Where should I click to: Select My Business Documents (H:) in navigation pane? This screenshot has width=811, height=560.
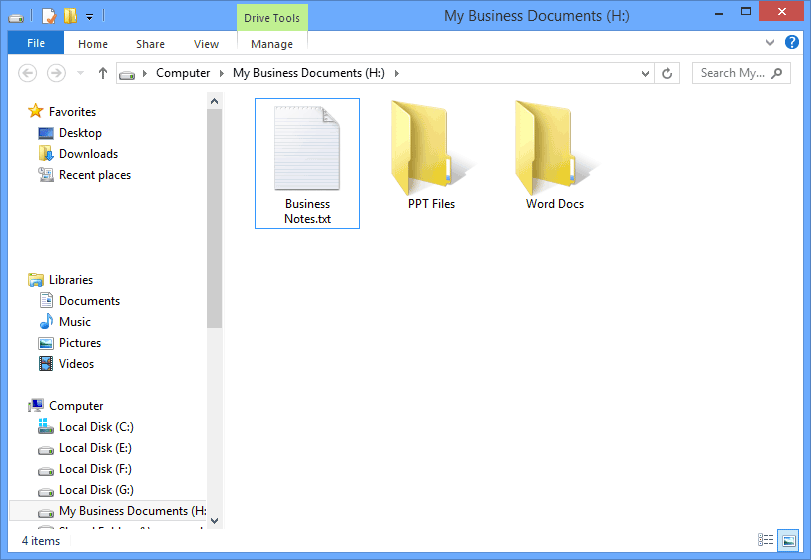click(108, 511)
